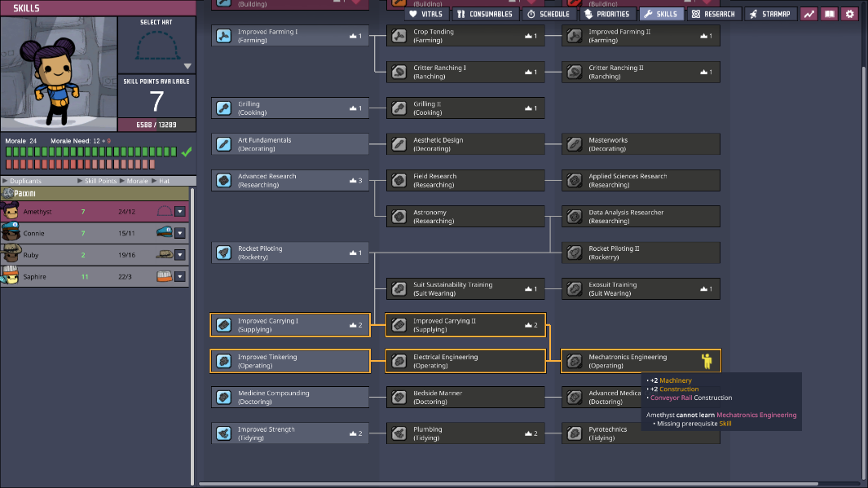Screen dimensions: 868x488
Task: Click Crop Tending skill icon
Action: coord(399,36)
